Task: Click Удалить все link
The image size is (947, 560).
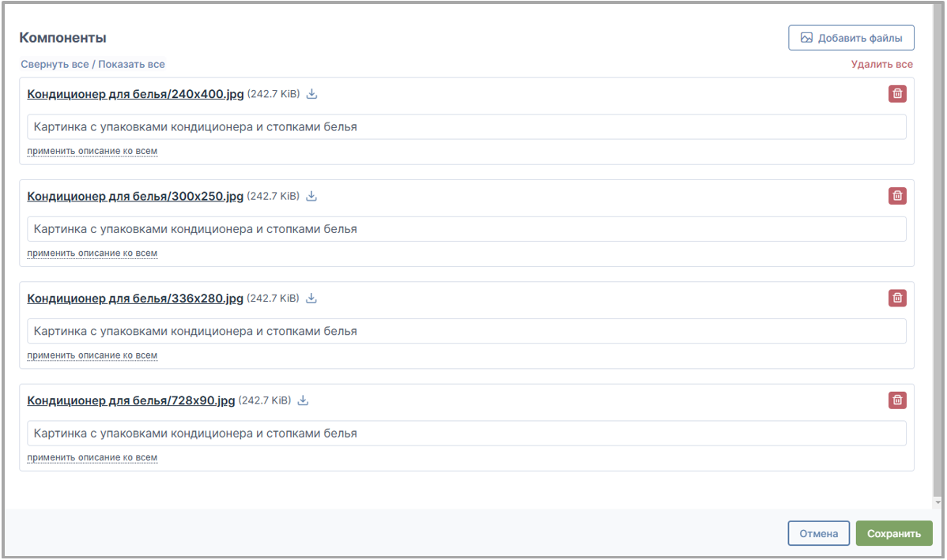Action: click(881, 65)
